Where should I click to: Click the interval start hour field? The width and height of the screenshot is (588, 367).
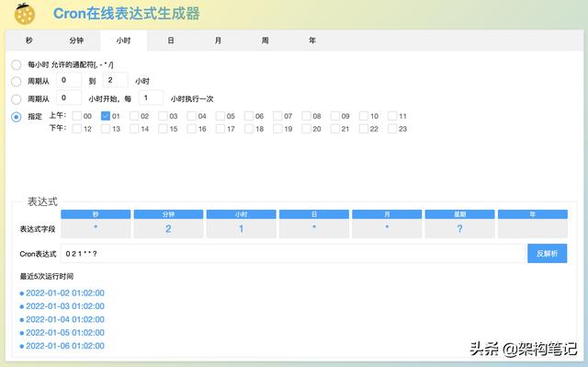click(x=69, y=97)
